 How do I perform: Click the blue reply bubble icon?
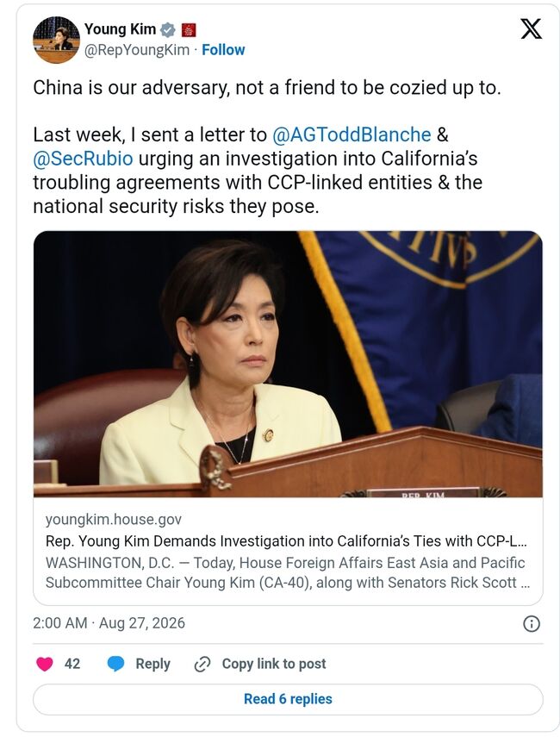click(115, 664)
